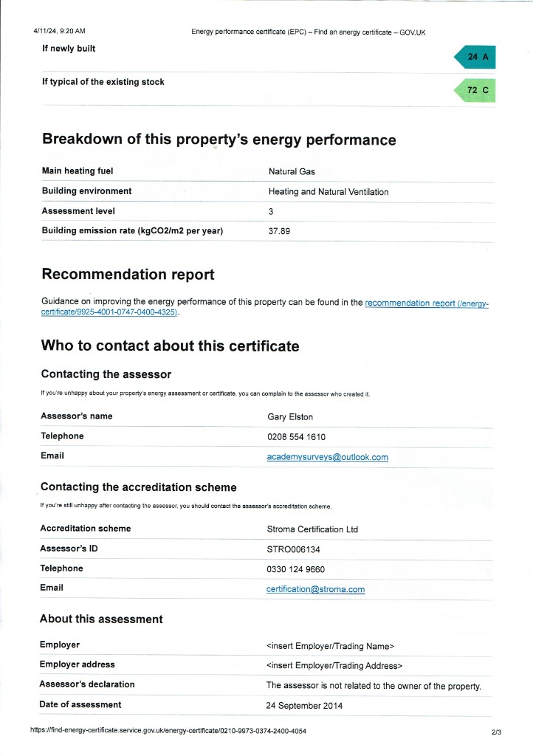Click the footer certificate URL text
Screen dimensions: 533x756
tap(168, 731)
